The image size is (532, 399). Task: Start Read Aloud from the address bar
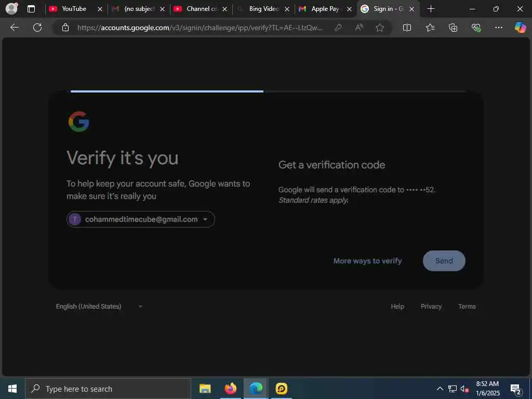(359, 28)
